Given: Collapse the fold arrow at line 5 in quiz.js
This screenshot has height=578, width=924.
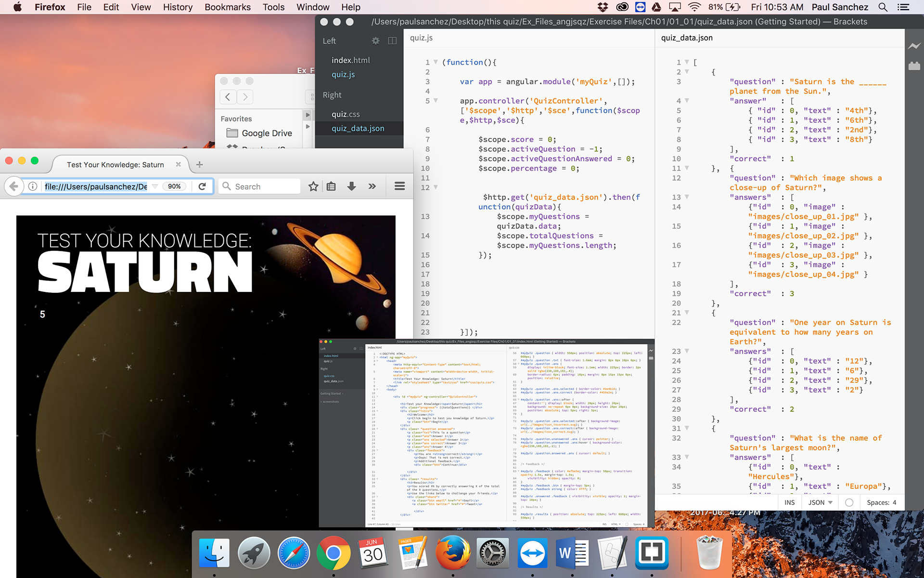Looking at the screenshot, I should [x=436, y=101].
